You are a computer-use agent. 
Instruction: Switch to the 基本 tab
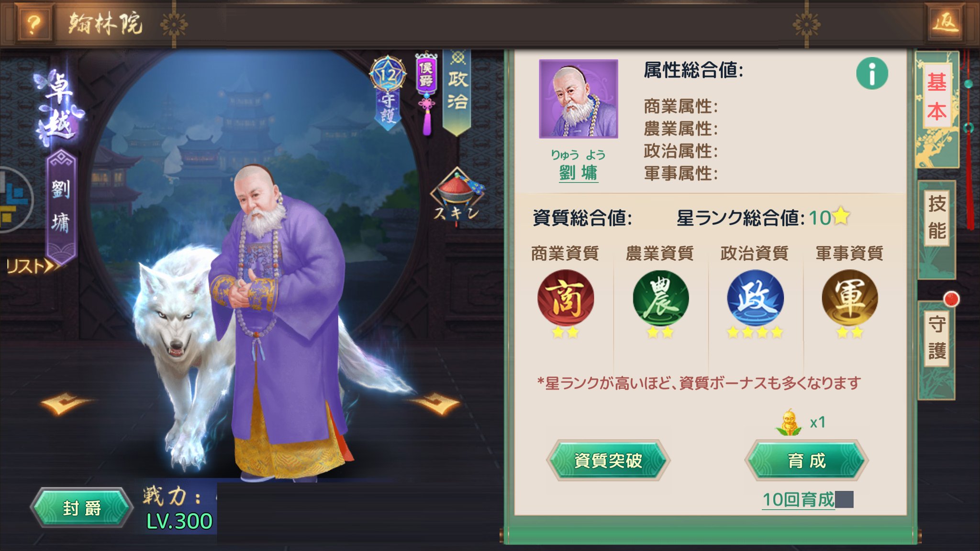click(937, 96)
